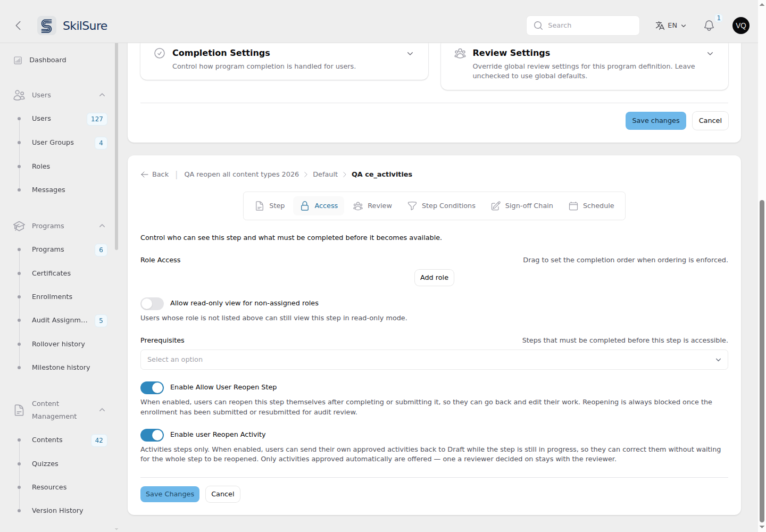Click the back arrow in the header

point(18,26)
